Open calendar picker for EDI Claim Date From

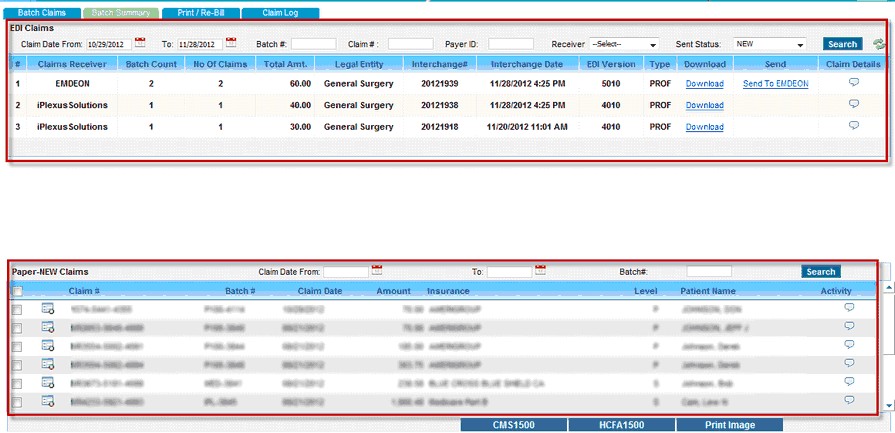[x=140, y=43]
